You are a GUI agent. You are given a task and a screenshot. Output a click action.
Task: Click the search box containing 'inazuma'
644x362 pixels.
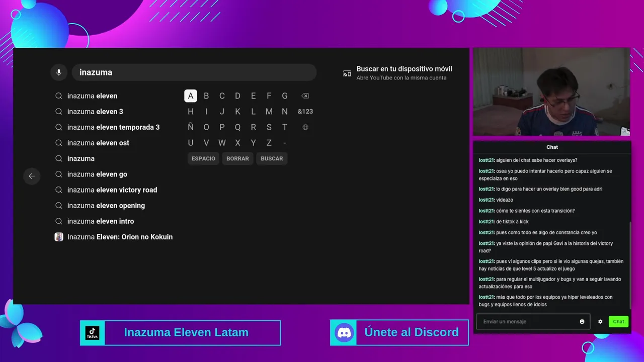194,72
